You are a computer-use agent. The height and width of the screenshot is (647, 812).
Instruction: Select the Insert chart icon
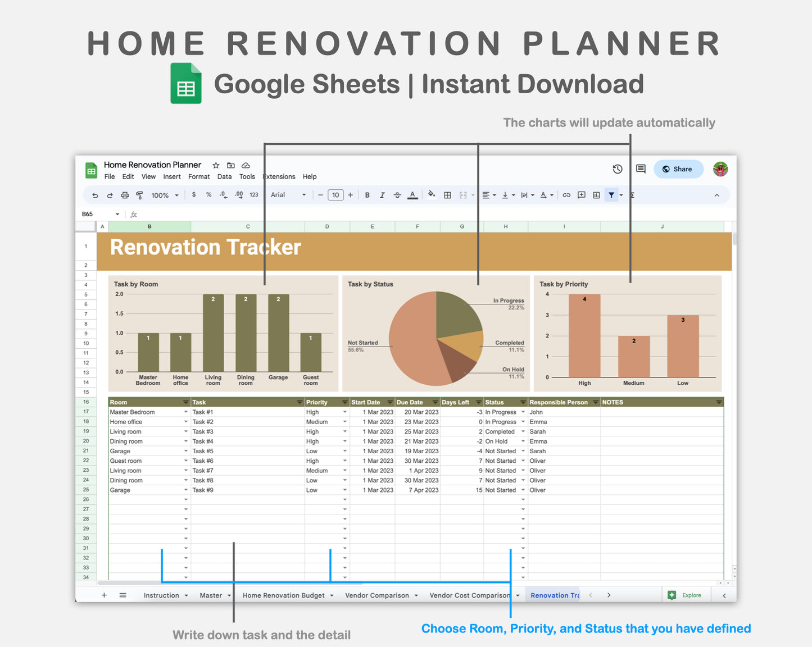coord(596,195)
